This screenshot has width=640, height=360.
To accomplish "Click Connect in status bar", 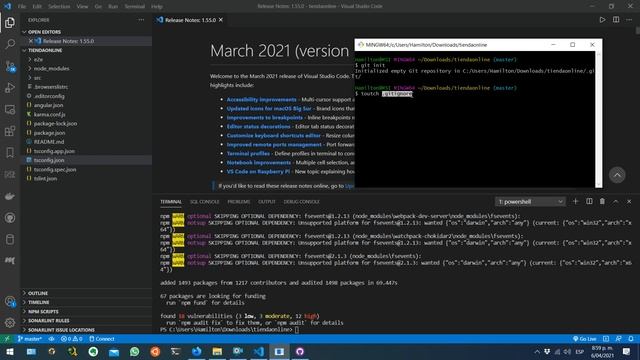I will 102,339.
